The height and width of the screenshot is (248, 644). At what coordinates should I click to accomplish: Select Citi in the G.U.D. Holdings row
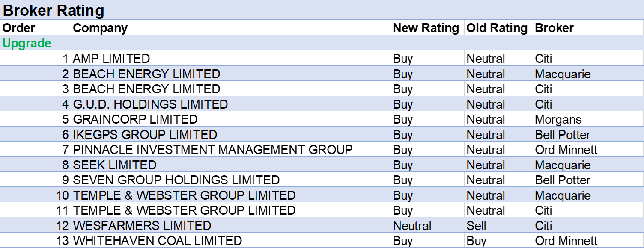click(543, 104)
